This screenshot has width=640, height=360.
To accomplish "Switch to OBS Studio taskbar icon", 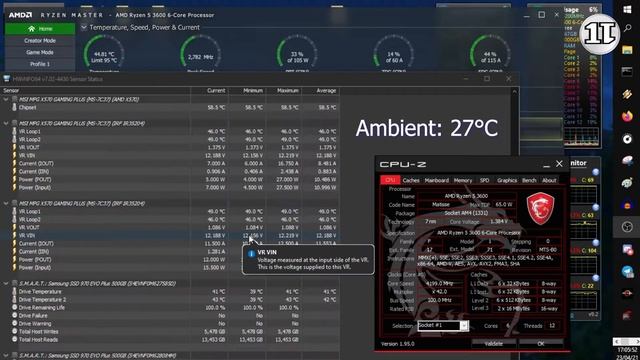I will click(x=627, y=227).
